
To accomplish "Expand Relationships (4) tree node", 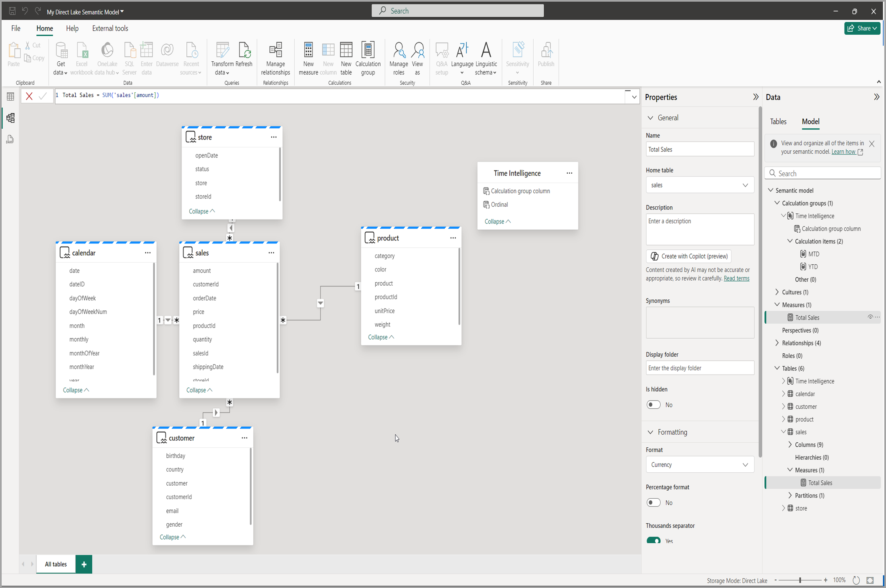I will tap(777, 343).
